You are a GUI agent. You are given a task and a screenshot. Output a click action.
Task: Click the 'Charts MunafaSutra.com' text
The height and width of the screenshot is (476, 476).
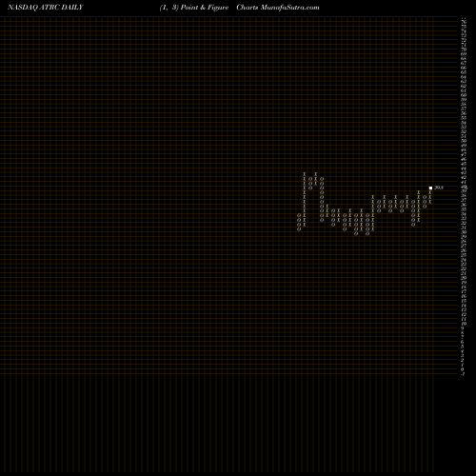coord(278,8)
